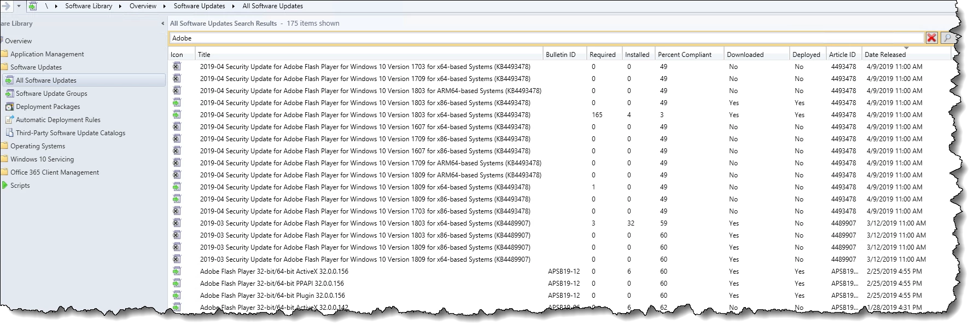Select Software Updates folder node

pyautogui.click(x=36, y=67)
